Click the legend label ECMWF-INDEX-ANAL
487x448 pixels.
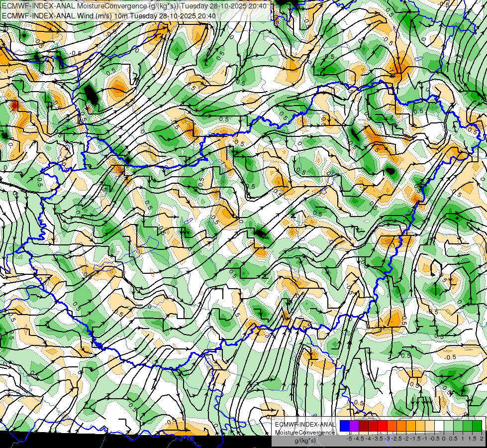tap(305, 425)
